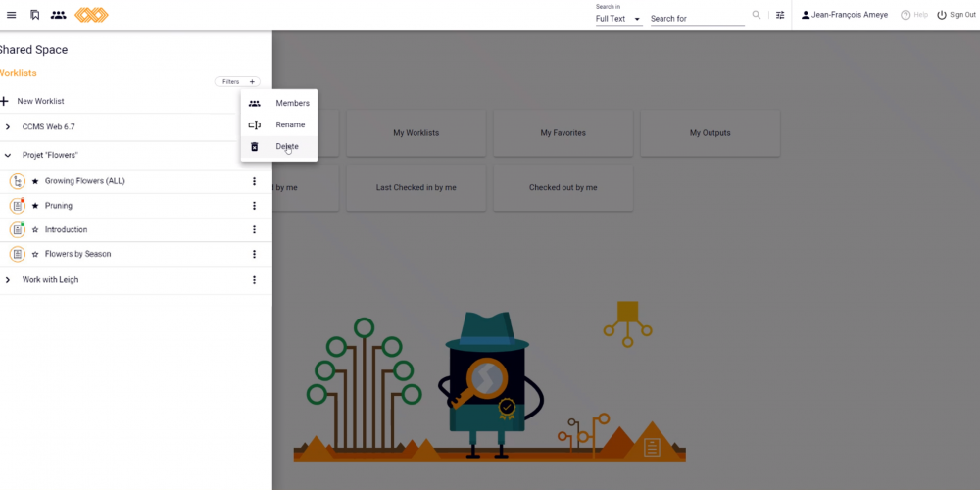Open advanced search filter settings icon
The image size is (980, 490).
[780, 15]
